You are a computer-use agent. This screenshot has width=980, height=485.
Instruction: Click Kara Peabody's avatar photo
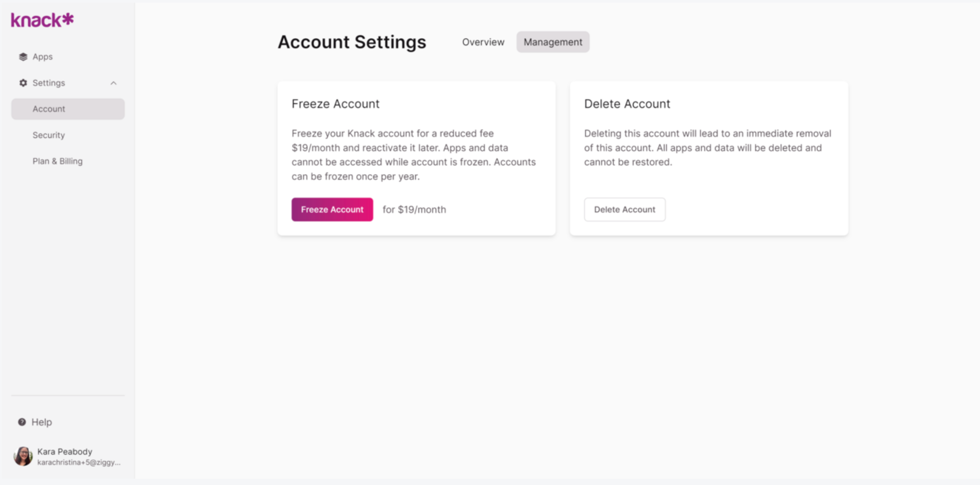click(23, 456)
